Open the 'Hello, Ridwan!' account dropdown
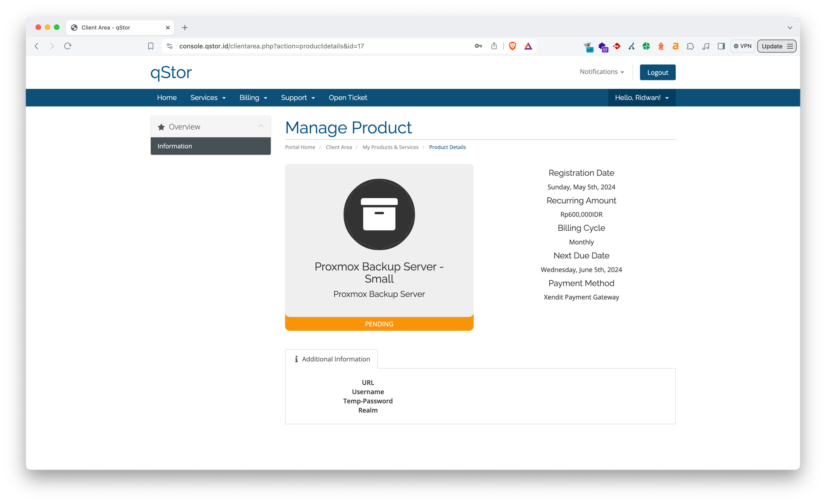 [642, 97]
